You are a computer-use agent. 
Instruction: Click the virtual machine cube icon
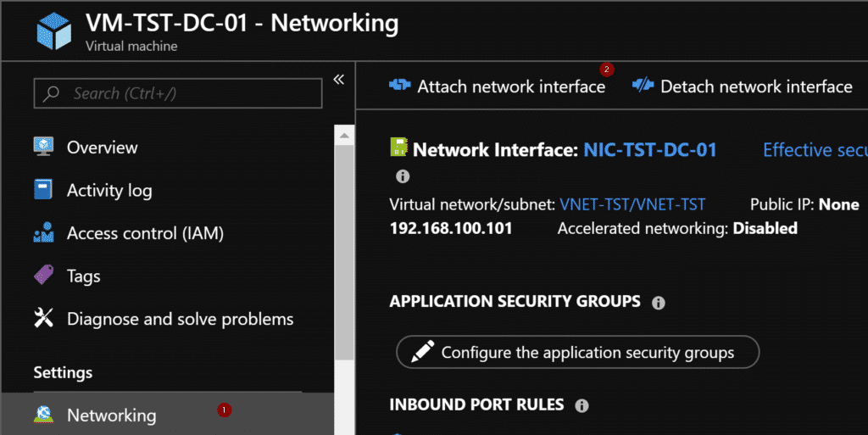tap(53, 31)
